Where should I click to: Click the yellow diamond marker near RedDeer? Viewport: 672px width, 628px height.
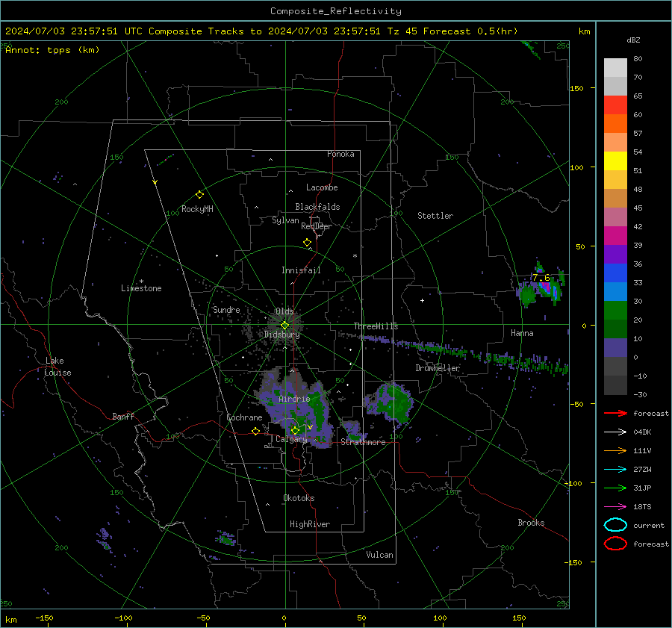[x=307, y=243]
